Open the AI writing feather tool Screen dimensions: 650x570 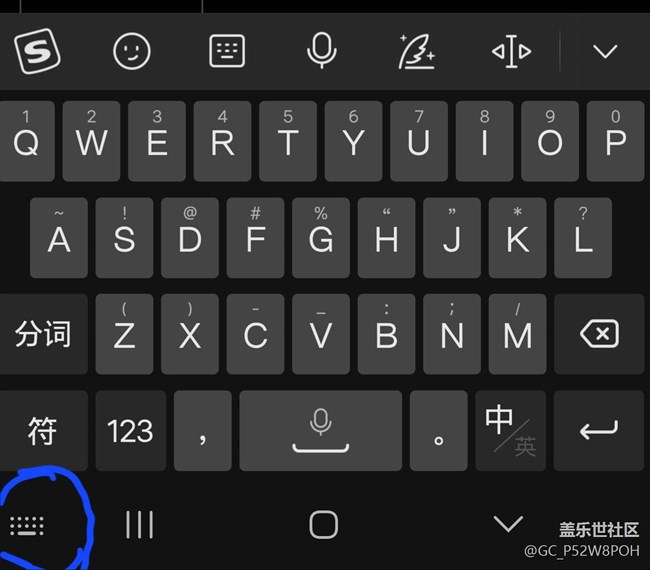[416, 51]
